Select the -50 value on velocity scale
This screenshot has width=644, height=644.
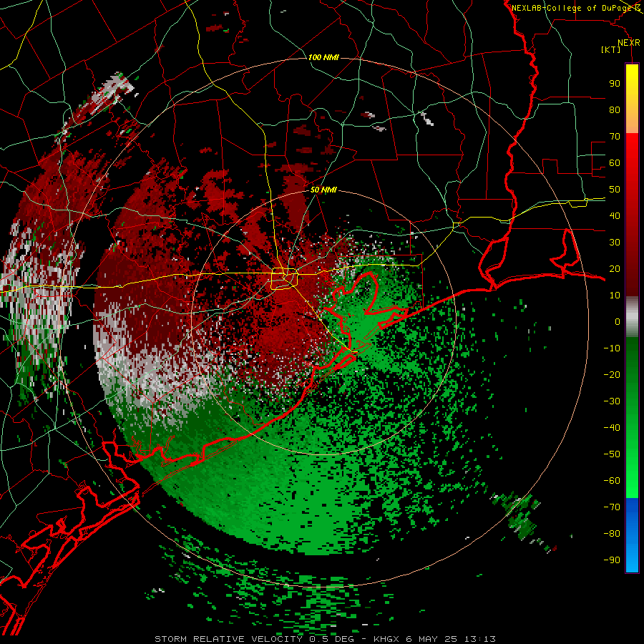(612, 454)
